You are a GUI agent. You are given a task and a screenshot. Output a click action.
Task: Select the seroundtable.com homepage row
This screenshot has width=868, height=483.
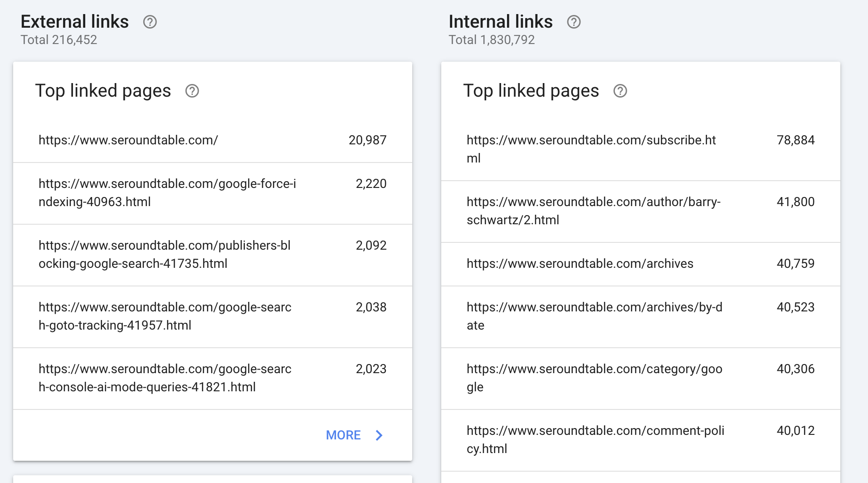coord(213,140)
